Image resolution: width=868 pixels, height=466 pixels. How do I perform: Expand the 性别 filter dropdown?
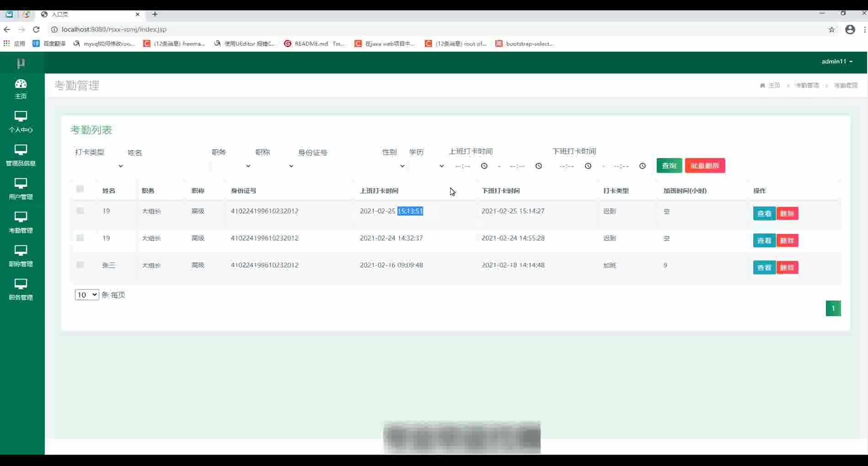394,166
